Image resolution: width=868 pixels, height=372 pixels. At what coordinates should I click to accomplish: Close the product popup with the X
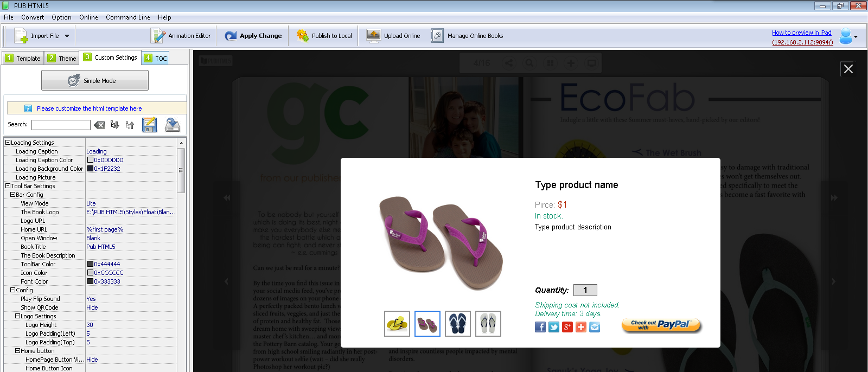pos(848,69)
